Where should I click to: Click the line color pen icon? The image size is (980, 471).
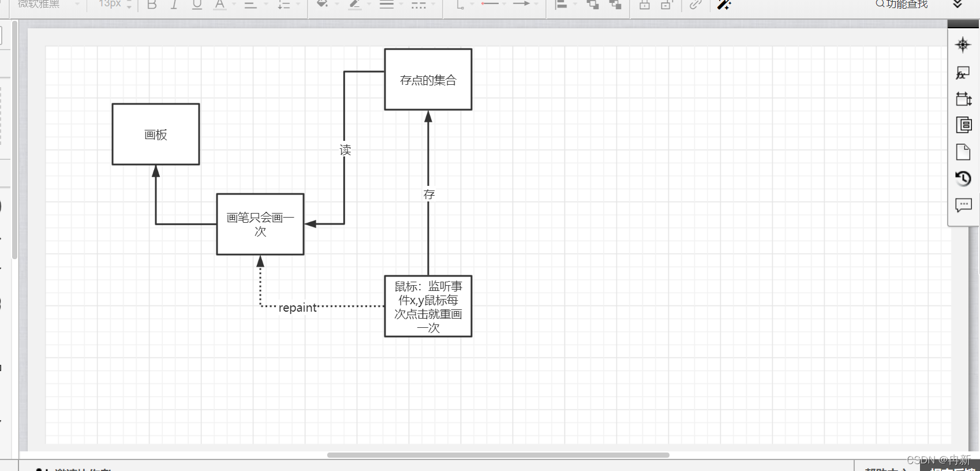tap(355, 5)
